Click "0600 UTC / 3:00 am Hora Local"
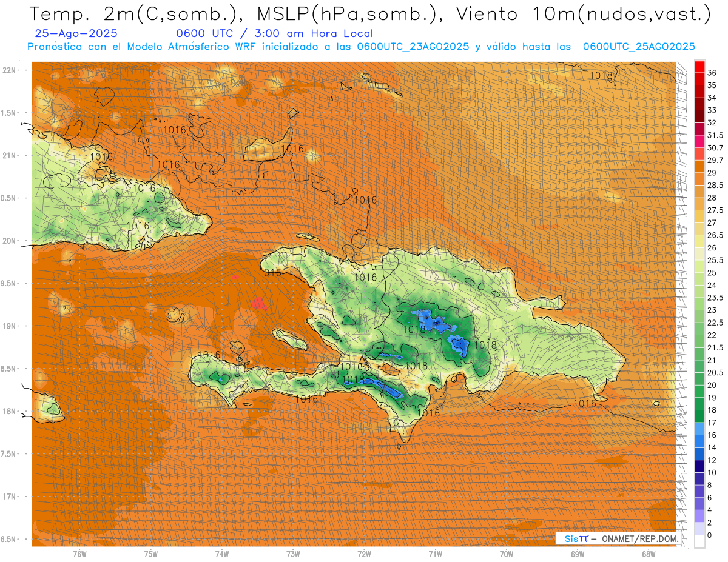The width and height of the screenshot is (728, 562). [274, 34]
